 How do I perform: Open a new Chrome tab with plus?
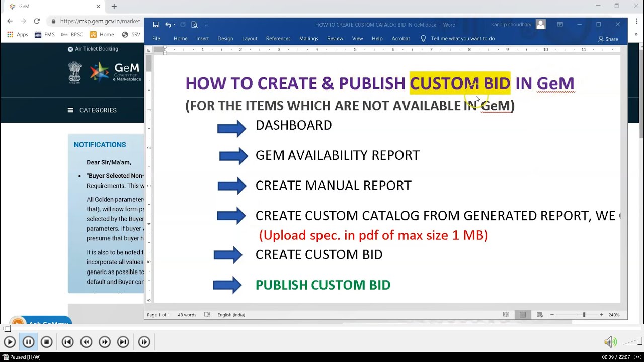pyautogui.click(x=114, y=7)
